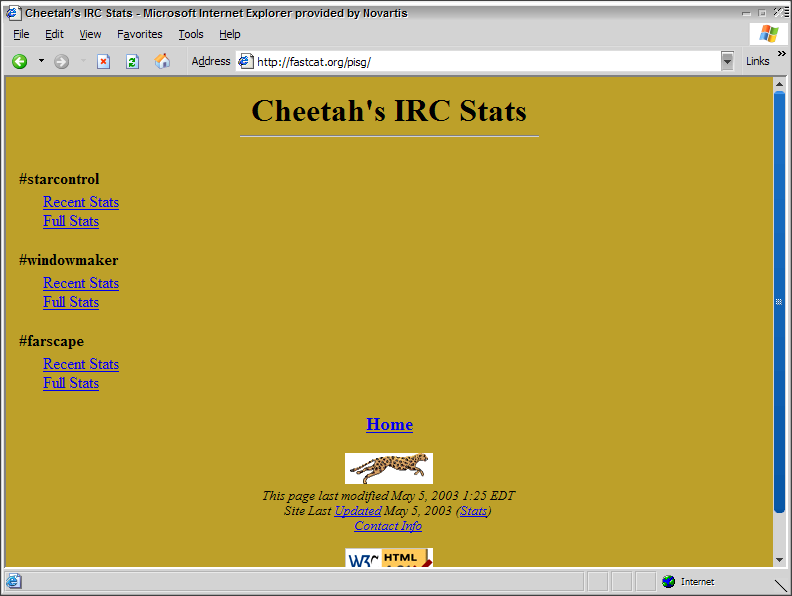Image resolution: width=792 pixels, height=596 pixels.
Task: Click the Internet zone globe icon
Action: [668, 581]
